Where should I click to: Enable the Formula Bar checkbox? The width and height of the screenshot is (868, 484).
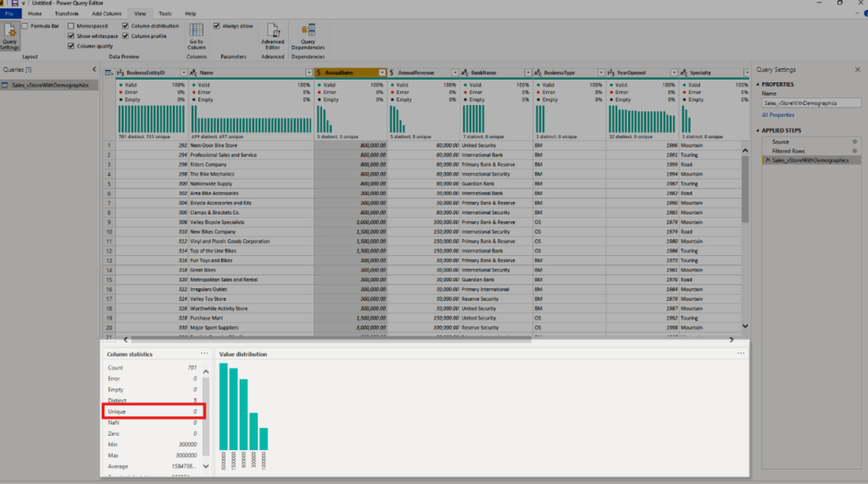point(25,26)
